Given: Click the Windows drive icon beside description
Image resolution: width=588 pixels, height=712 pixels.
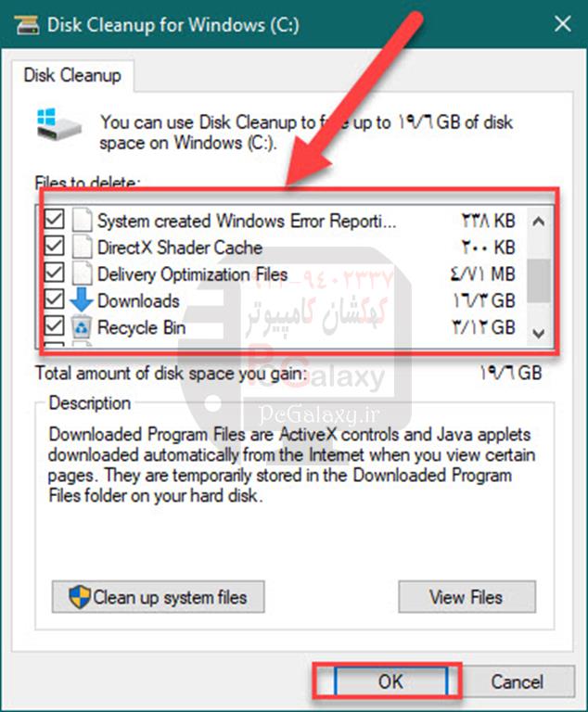Looking at the screenshot, I should pos(58,124).
